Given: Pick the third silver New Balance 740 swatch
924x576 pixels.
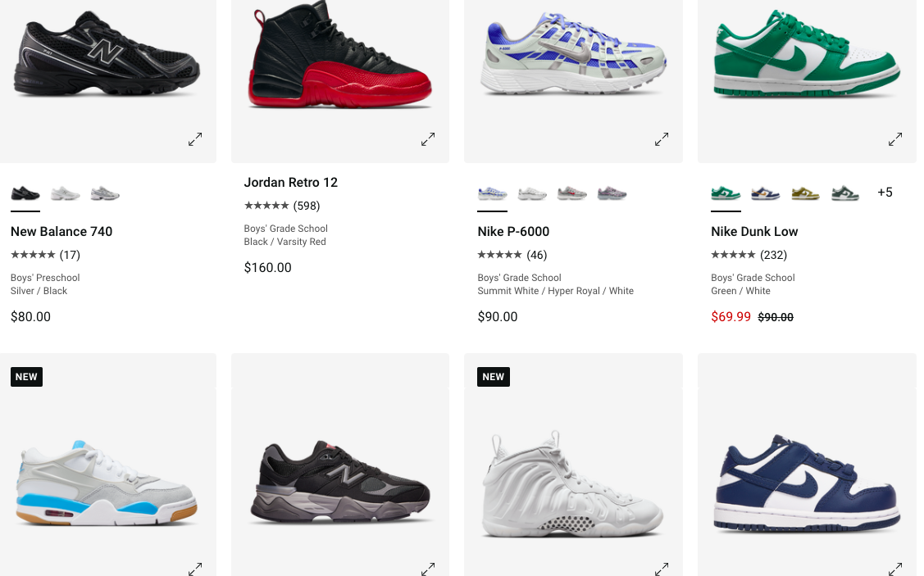Looking at the screenshot, I should [105, 193].
